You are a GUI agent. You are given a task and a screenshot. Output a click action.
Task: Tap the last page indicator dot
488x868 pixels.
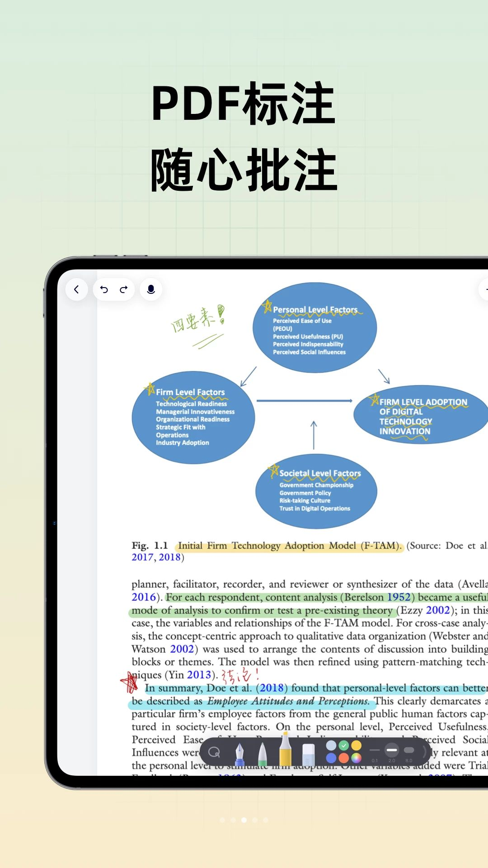click(x=266, y=820)
